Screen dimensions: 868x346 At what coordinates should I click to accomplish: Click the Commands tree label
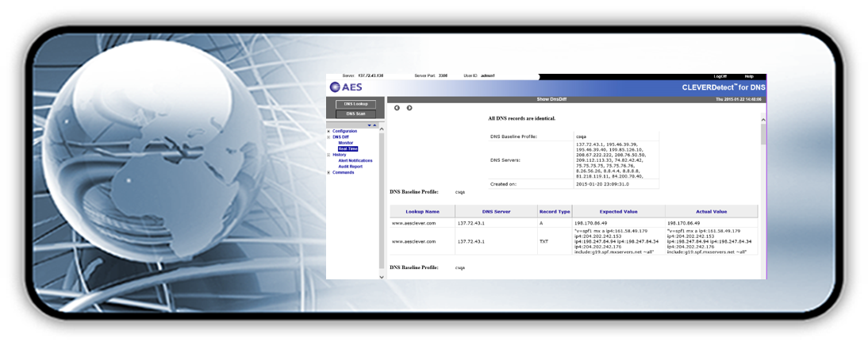[x=344, y=173]
